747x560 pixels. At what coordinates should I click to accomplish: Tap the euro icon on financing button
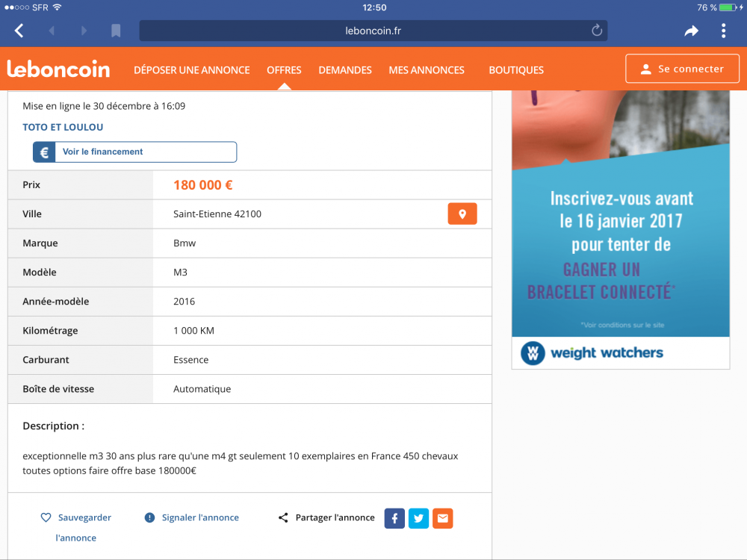pyautogui.click(x=44, y=152)
